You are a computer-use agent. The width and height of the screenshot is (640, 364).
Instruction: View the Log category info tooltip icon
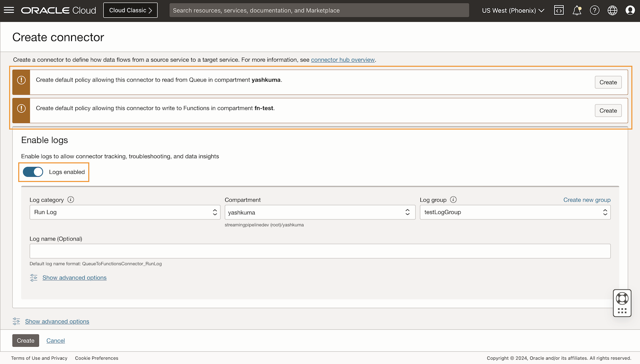tap(70, 200)
